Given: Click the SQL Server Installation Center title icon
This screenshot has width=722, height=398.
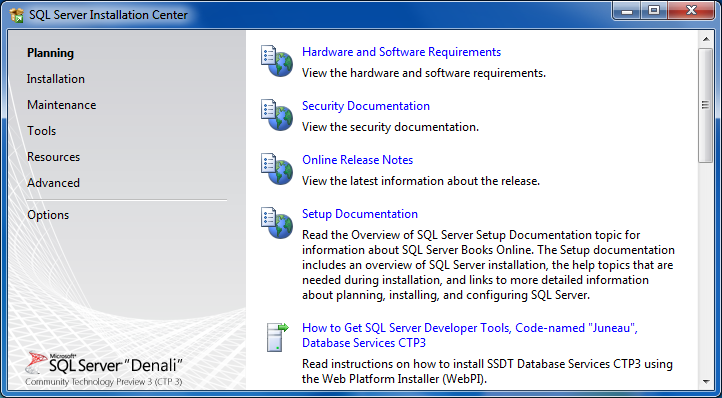Looking at the screenshot, I should (16, 15).
